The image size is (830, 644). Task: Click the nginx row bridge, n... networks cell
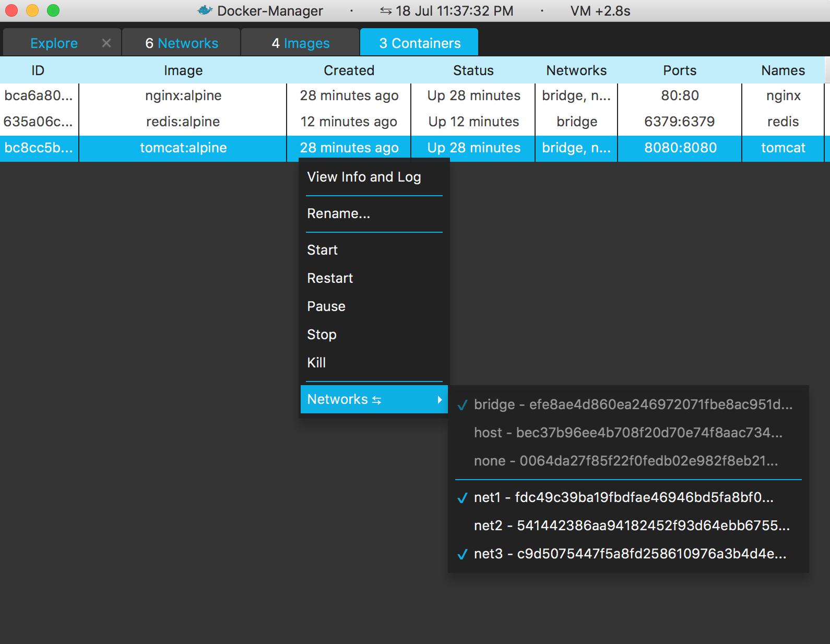[x=576, y=96]
